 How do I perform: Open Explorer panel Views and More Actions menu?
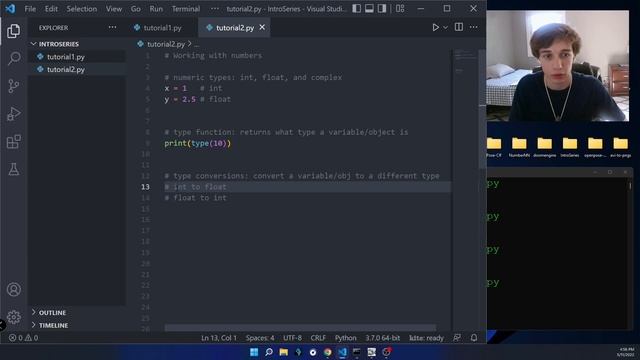click(x=112, y=27)
